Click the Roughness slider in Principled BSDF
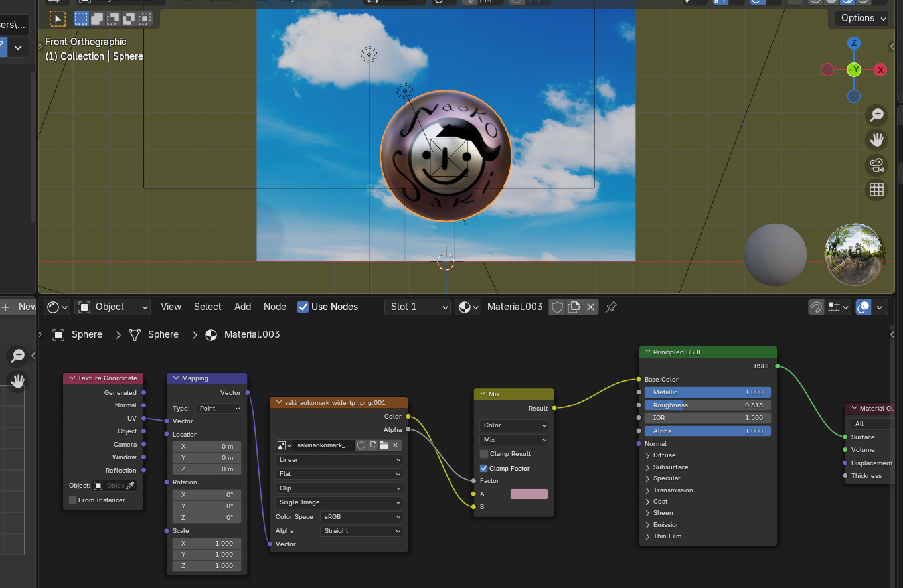903x588 pixels. click(x=707, y=405)
